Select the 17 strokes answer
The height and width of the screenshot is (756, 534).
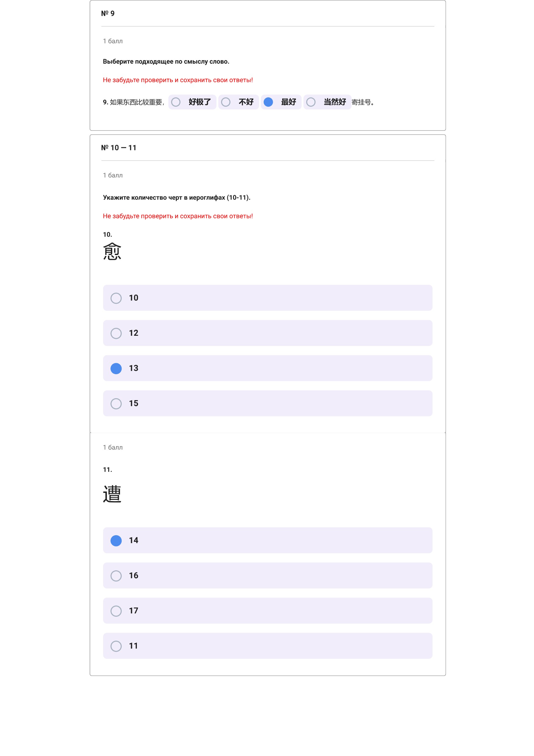pos(268,611)
